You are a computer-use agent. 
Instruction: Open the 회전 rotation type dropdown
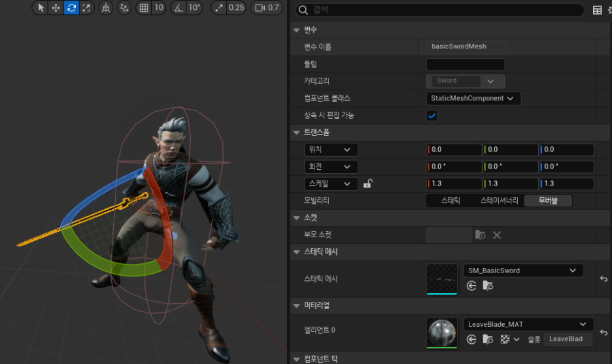331,167
